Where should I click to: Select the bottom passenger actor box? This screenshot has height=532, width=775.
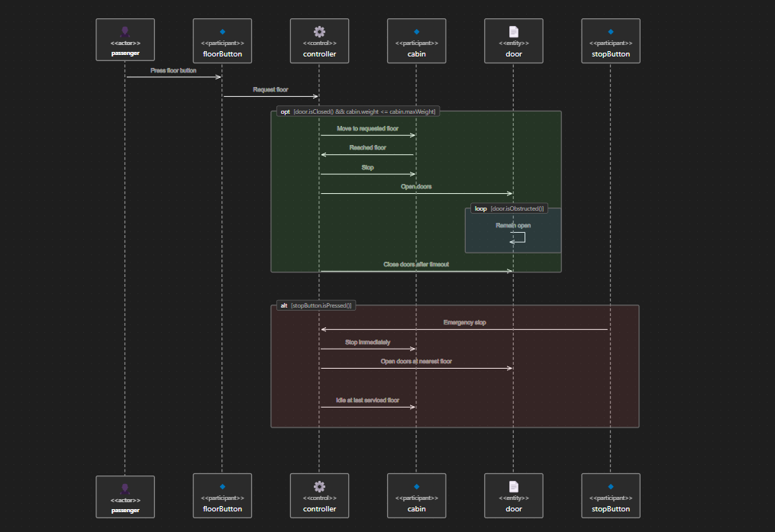tap(125, 497)
